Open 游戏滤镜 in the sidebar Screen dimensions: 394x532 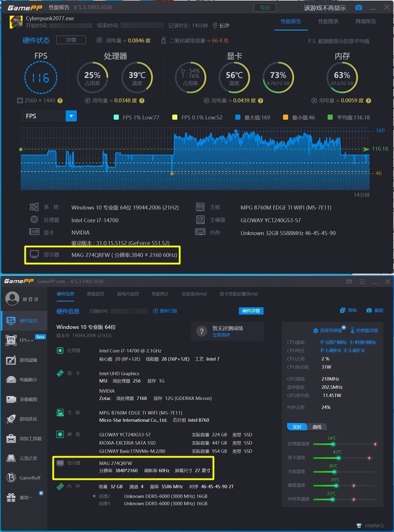pyautogui.click(x=24, y=360)
